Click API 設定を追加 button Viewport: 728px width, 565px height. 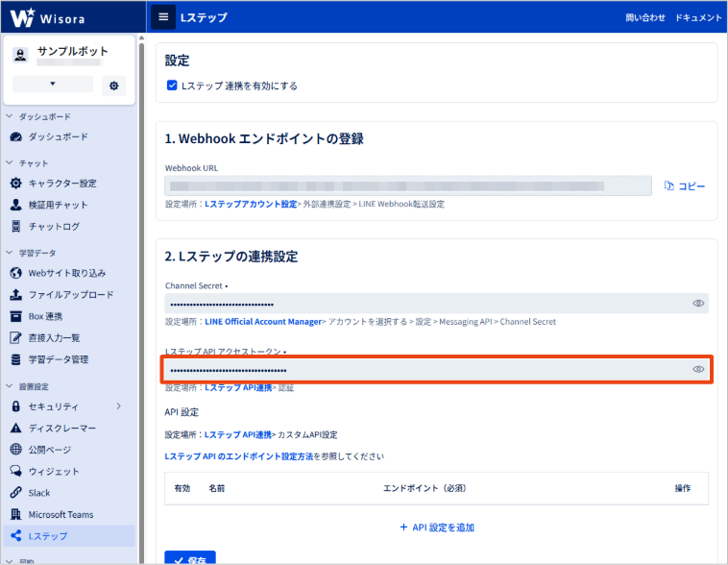[437, 528]
